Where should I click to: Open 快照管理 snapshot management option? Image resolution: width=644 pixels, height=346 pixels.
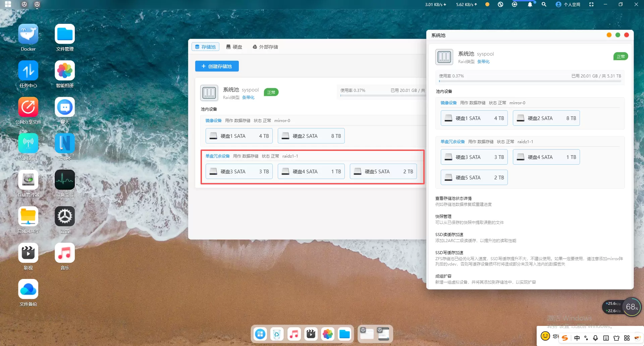point(443,217)
